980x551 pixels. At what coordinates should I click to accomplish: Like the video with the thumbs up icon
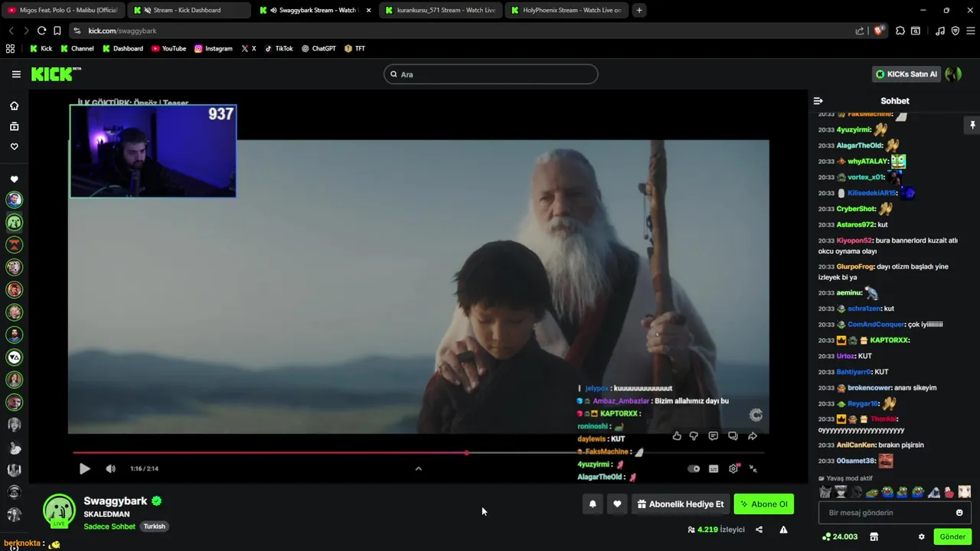677,436
